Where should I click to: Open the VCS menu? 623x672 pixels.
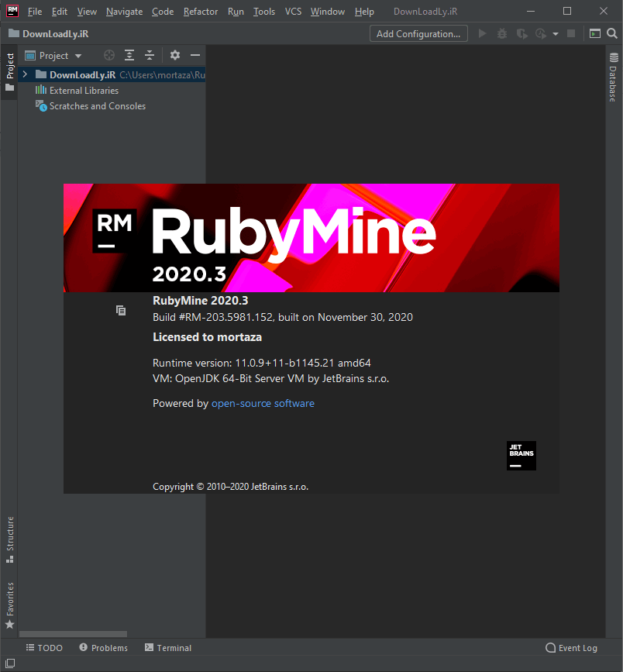point(293,12)
